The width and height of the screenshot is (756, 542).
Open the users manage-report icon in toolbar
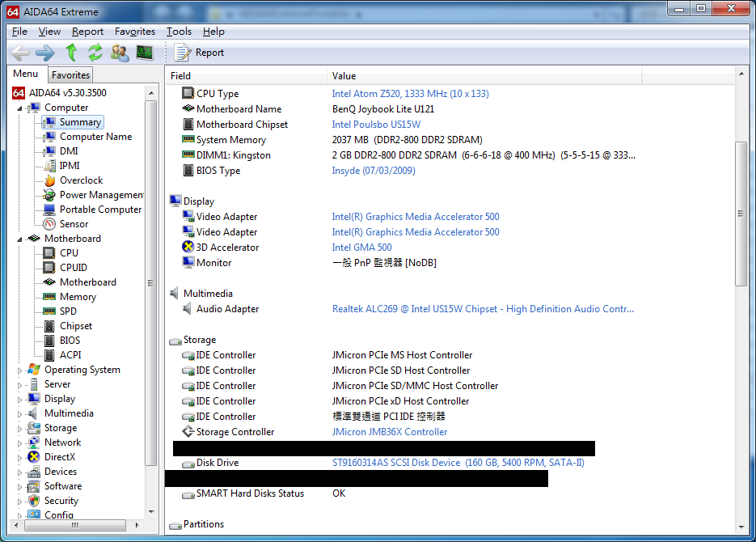tap(120, 53)
